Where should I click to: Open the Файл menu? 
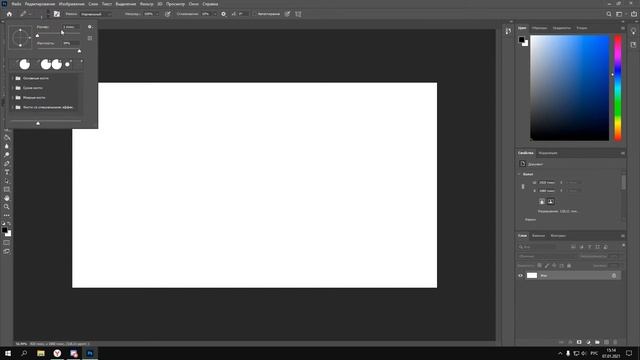(16, 4)
